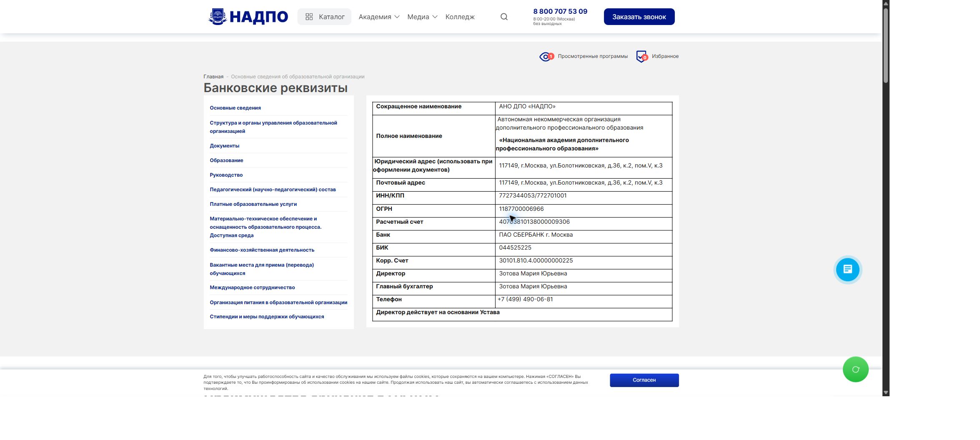Open Структура и органы управления link
The image size is (980, 440).
tap(273, 127)
